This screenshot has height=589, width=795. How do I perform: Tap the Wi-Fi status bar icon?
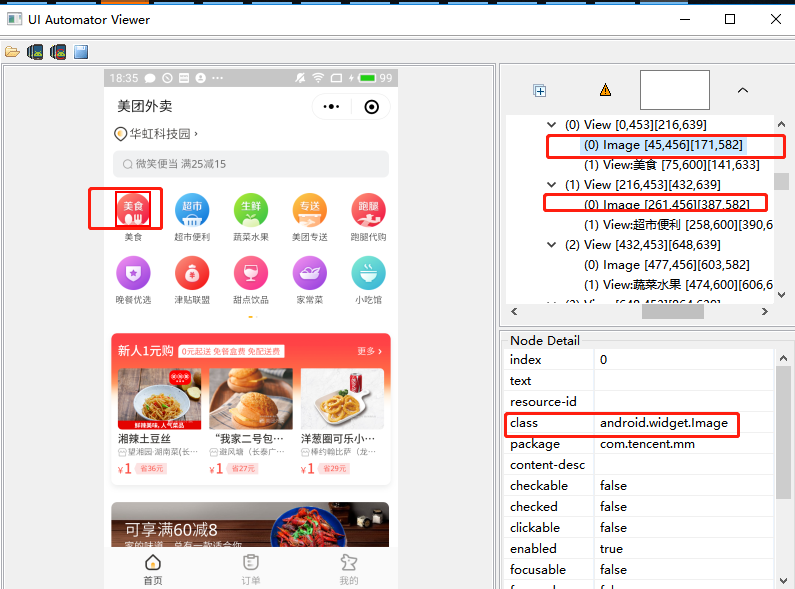point(318,78)
